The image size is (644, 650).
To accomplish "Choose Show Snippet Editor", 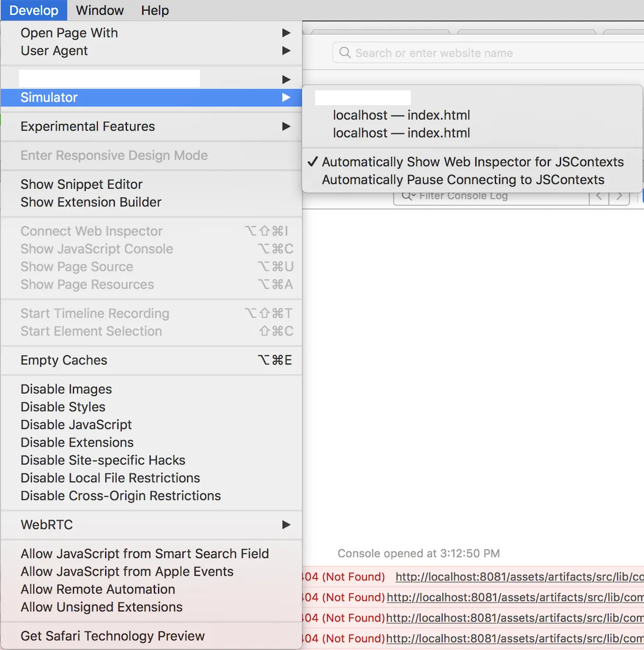I will [151, 184].
